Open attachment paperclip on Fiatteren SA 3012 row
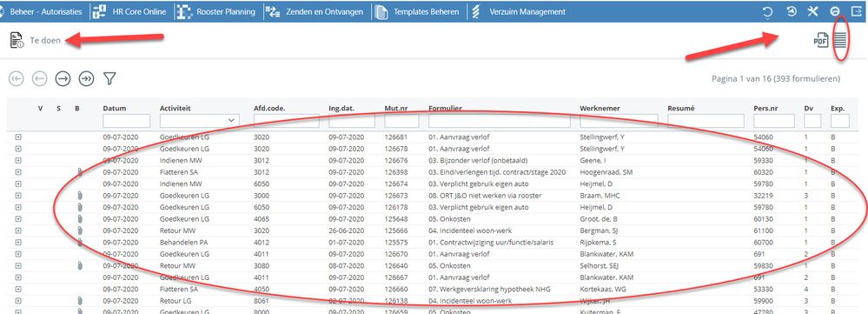 (x=80, y=172)
